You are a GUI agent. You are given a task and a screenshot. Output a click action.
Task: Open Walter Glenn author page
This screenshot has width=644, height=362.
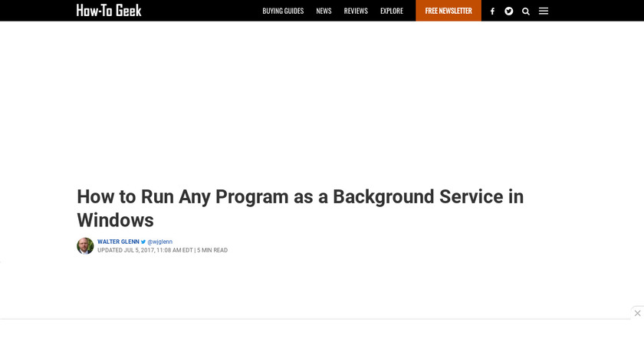pyautogui.click(x=118, y=242)
